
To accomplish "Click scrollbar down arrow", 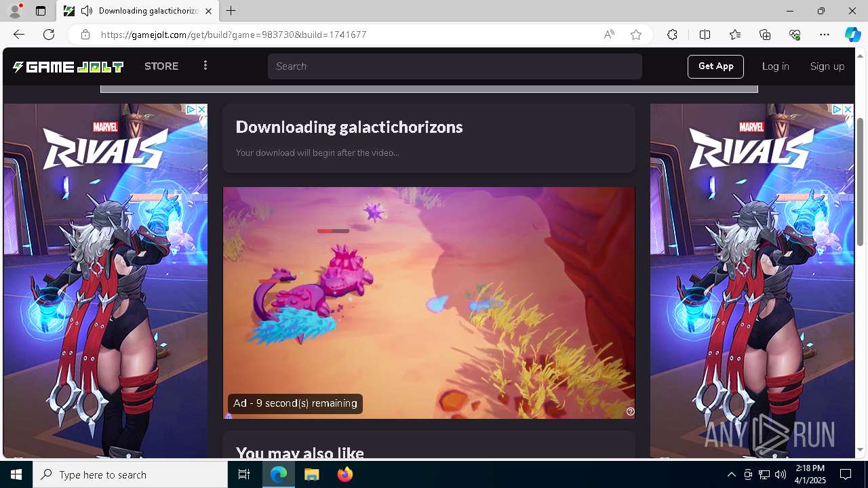I will (861, 449).
